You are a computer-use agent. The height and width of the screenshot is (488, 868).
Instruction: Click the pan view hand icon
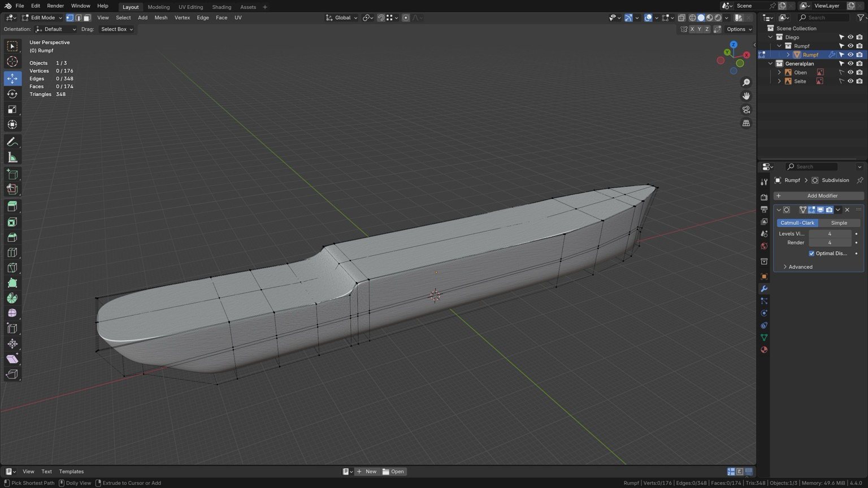(746, 96)
